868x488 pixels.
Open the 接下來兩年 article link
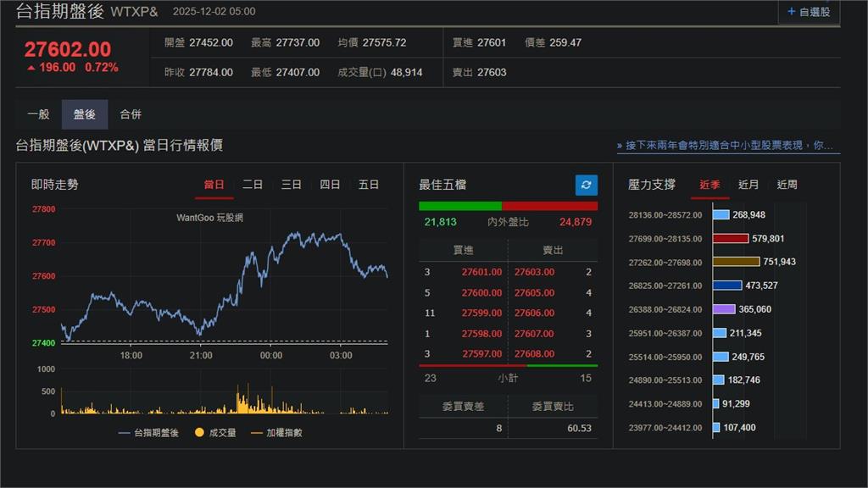(x=728, y=146)
